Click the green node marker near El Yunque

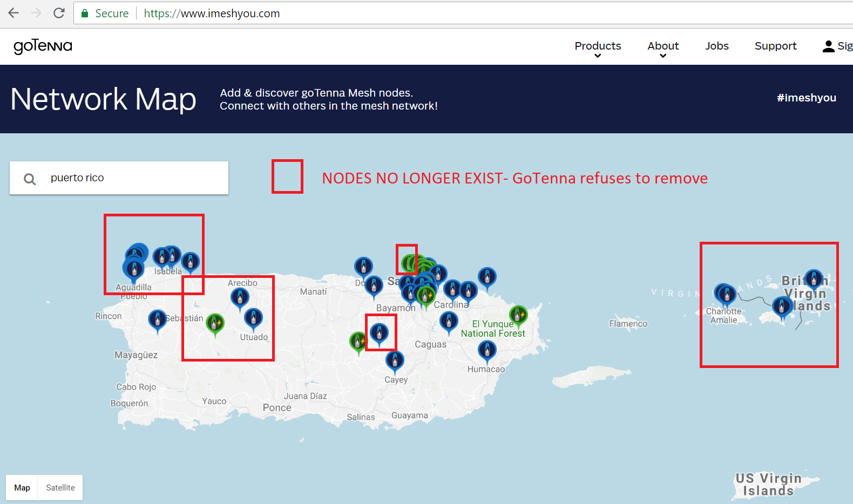click(x=518, y=315)
